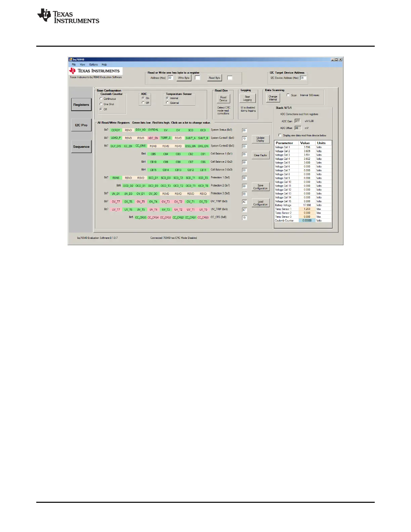The height and width of the screenshot is (532, 411).
Task: Click the System Control1 hex value field
Action: 244,138
